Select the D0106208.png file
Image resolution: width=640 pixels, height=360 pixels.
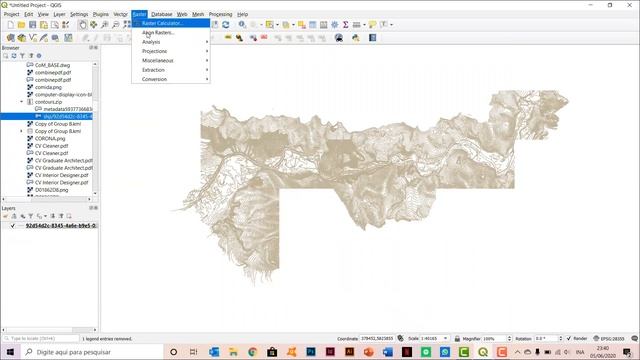click(51, 190)
